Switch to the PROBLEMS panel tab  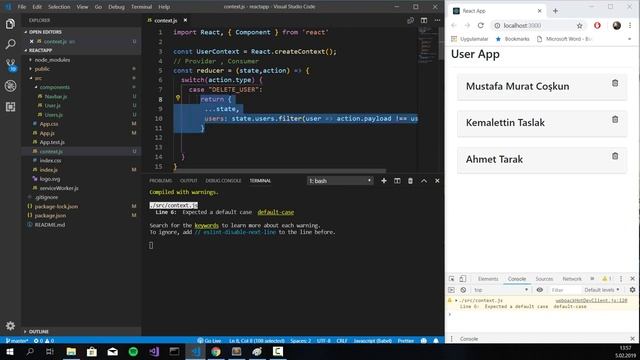(160, 180)
